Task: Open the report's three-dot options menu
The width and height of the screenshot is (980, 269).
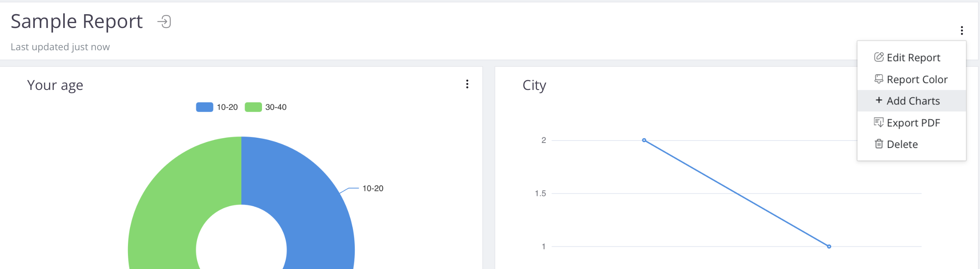Action: tap(962, 30)
